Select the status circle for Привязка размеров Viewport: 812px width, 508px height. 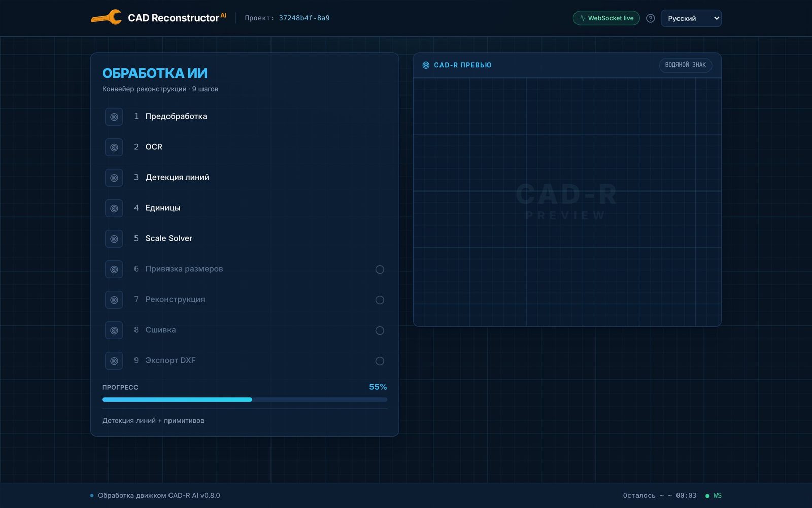click(x=380, y=269)
